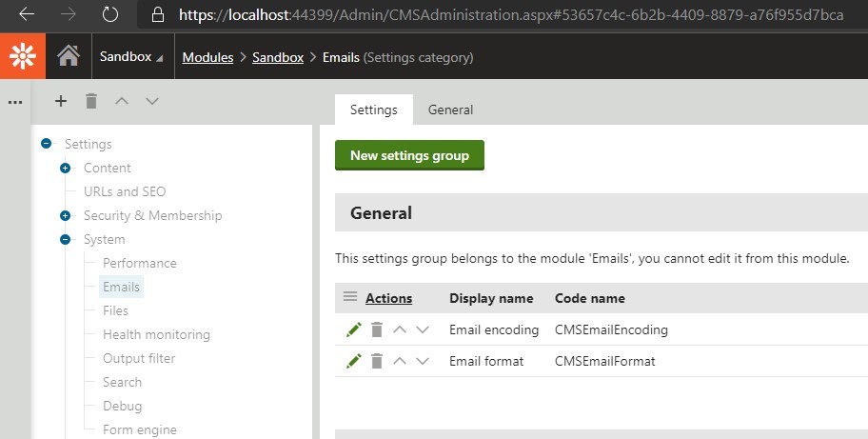Select the Content tree item
Viewport: 868px width, 439px height.
(107, 168)
